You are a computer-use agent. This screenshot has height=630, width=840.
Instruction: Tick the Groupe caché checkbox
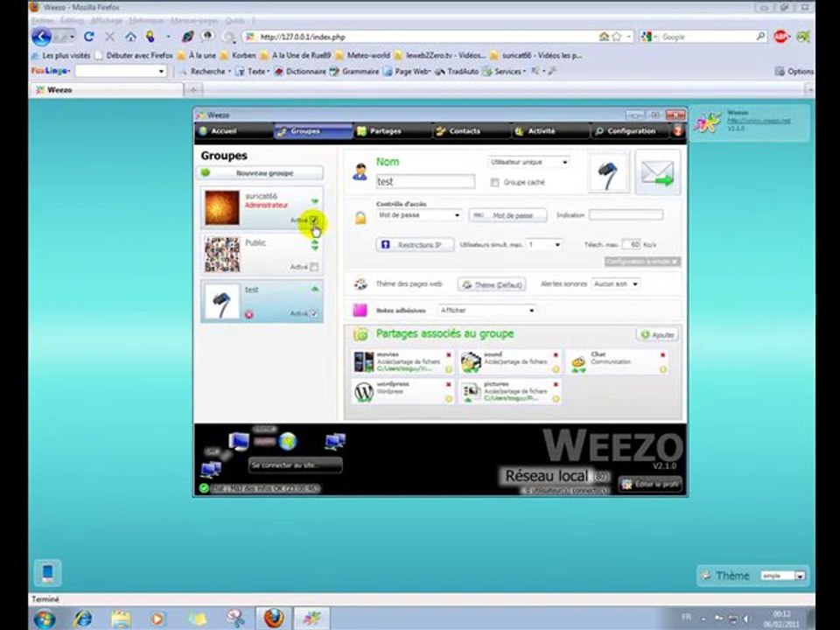(494, 183)
